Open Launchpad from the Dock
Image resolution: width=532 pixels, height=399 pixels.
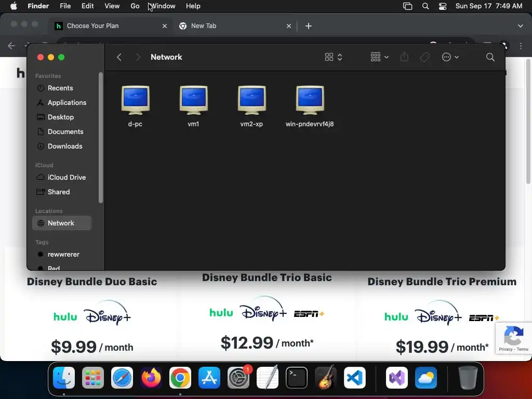(93, 378)
